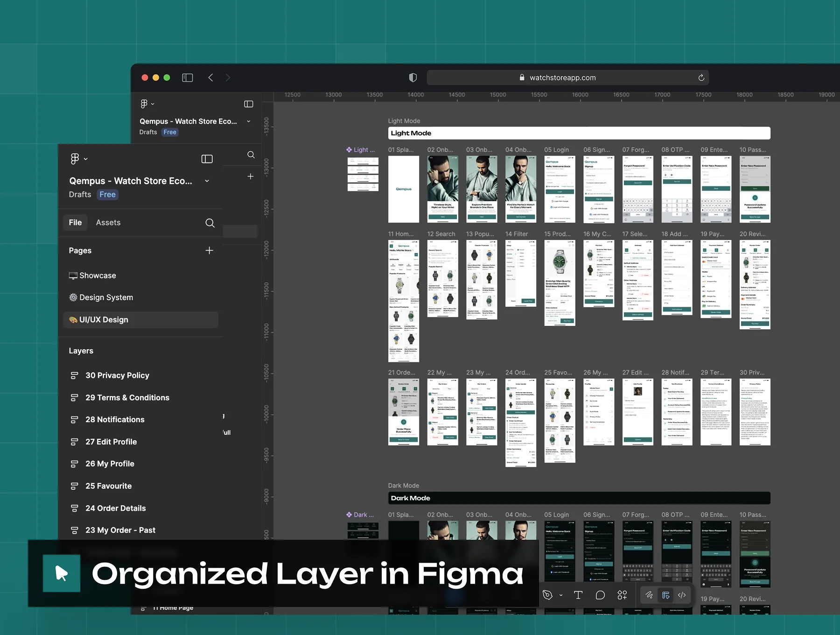This screenshot has width=840, height=635.
Task: Go back in the browser window
Action: pyautogui.click(x=210, y=78)
